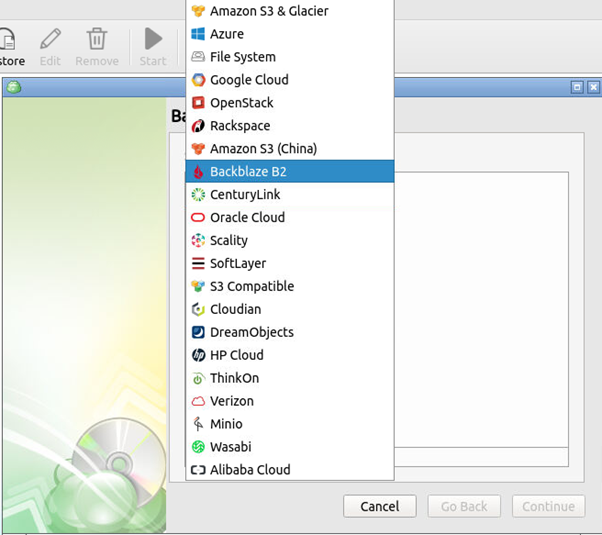Select HP Cloud option
The width and height of the screenshot is (602, 535).
[x=290, y=355]
